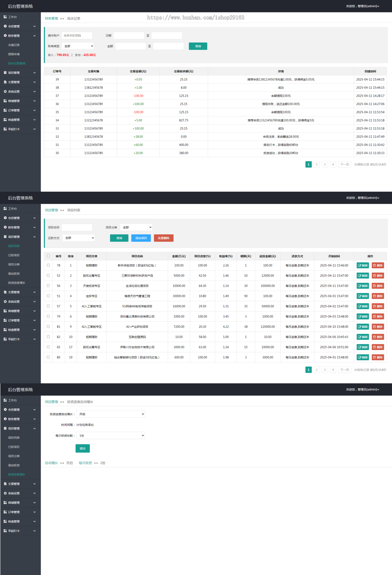Tick the checkbox for project number 56
392x575 pixels.
[x=48, y=285]
